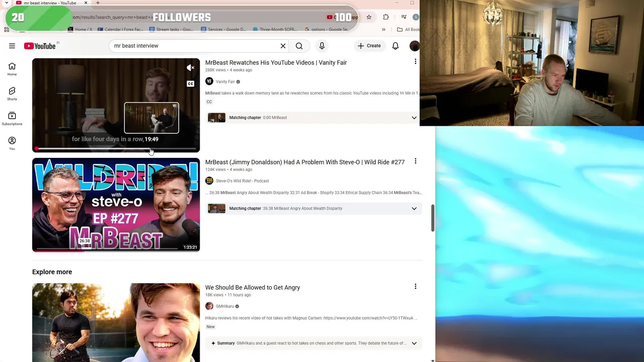
Task: Open the Chrome apps grid shortcut
Action: 7,30
